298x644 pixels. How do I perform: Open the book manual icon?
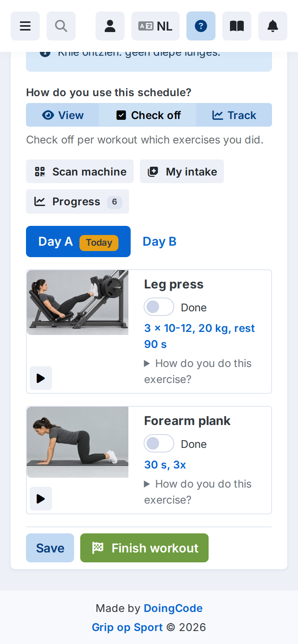(x=237, y=26)
